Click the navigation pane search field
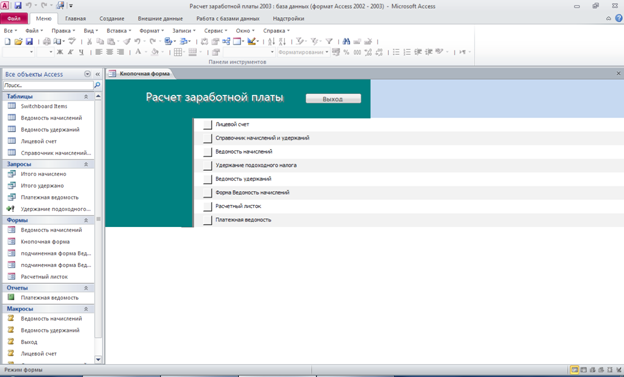 point(48,85)
